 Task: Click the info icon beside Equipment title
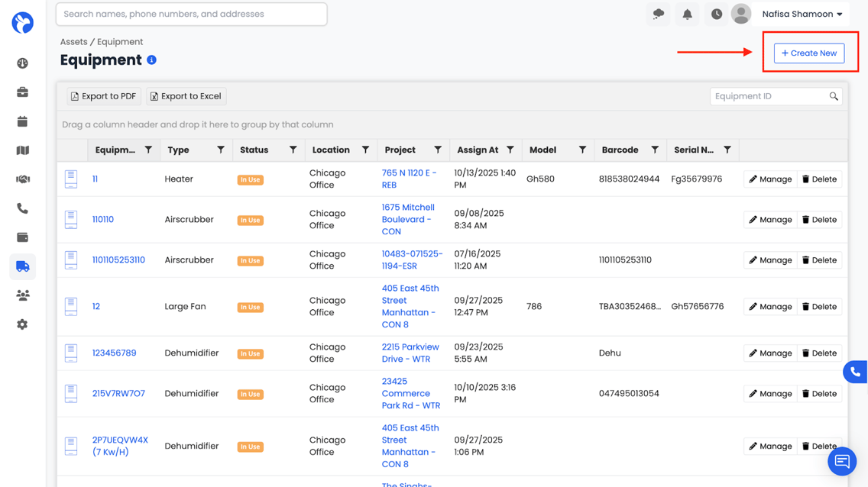click(x=152, y=60)
